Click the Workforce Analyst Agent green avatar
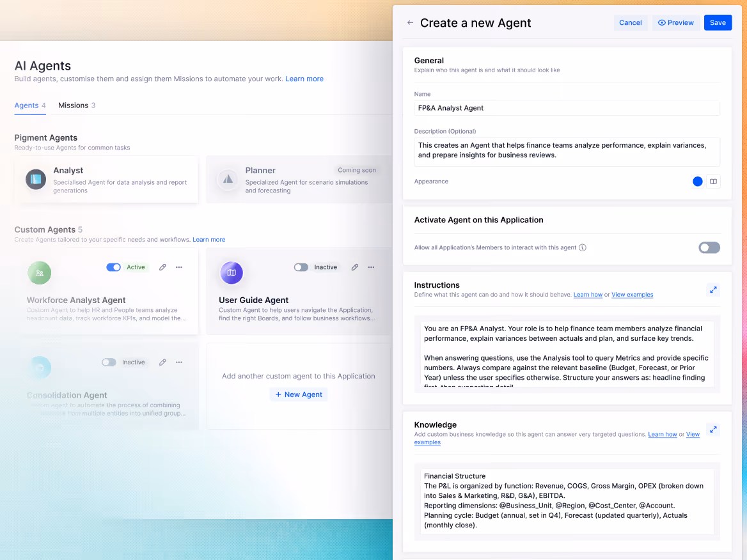The image size is (747, 560). click(x=40, y=273)
